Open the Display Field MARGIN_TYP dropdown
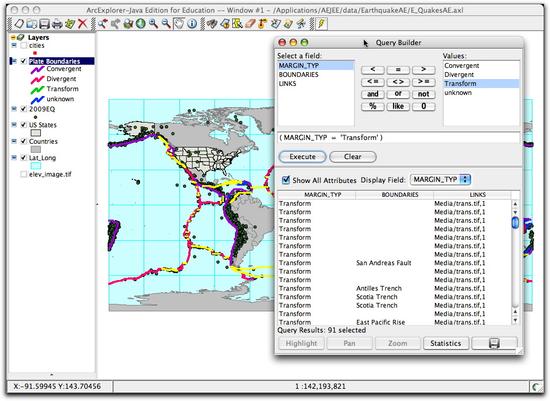The image size is (550, 401). pos(440,180)
